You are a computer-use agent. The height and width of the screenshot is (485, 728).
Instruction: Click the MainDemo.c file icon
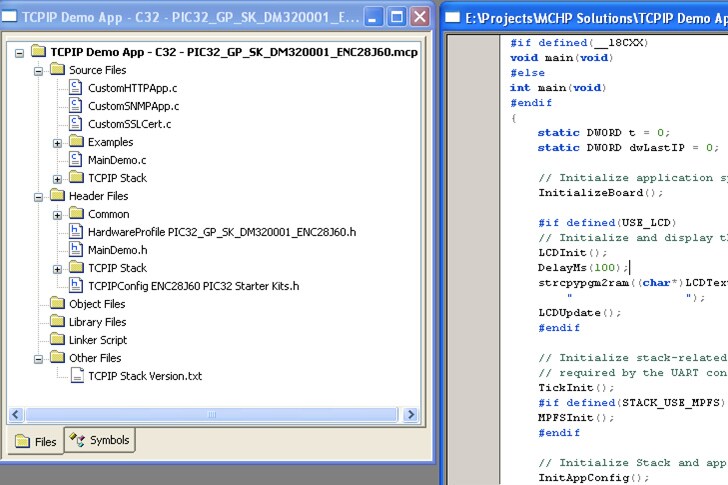(76, 159)
